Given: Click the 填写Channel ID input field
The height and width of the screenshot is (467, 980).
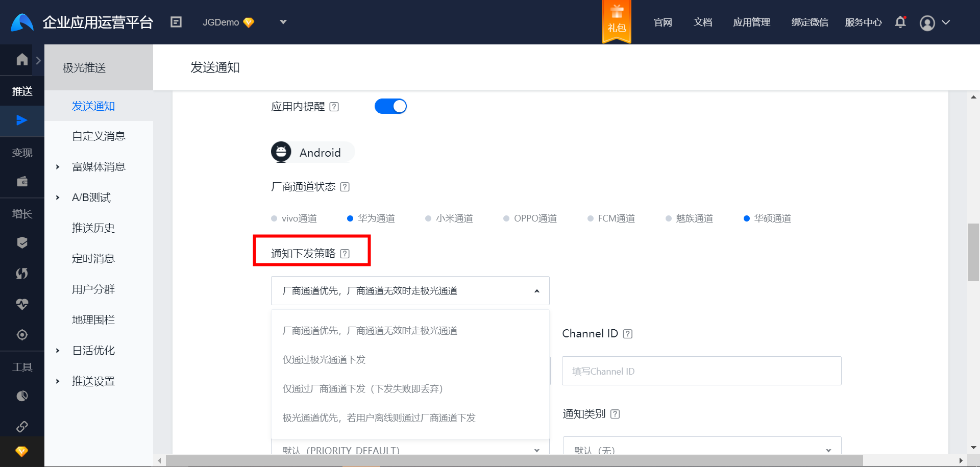Looking at the screenshot, I should (701, 371).
